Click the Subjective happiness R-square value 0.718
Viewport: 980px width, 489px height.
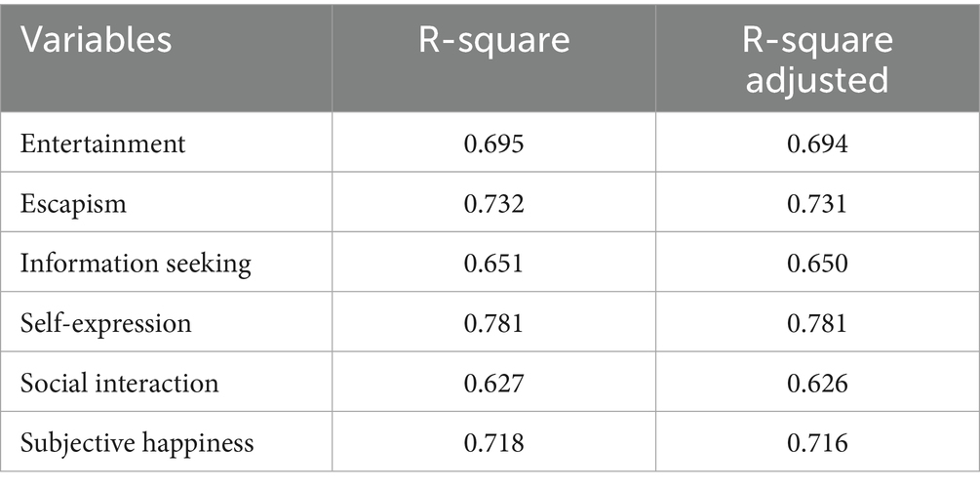click(x=493, y=443)
